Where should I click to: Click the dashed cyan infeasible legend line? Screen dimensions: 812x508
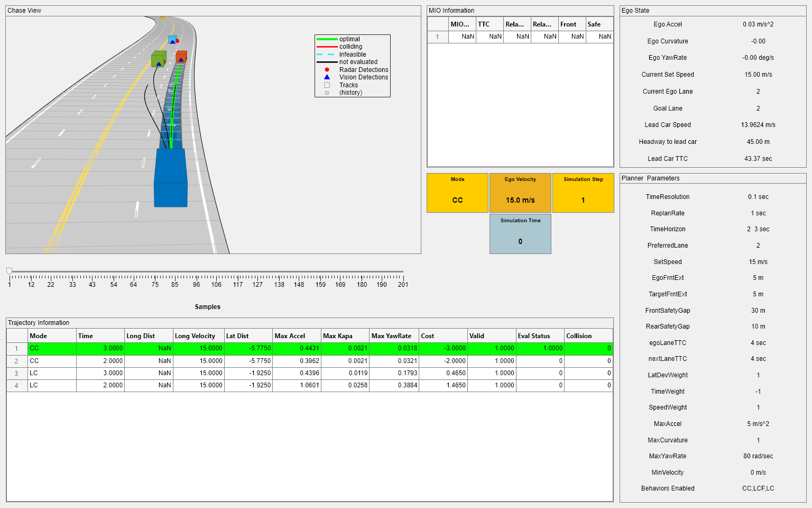[327, 55]
